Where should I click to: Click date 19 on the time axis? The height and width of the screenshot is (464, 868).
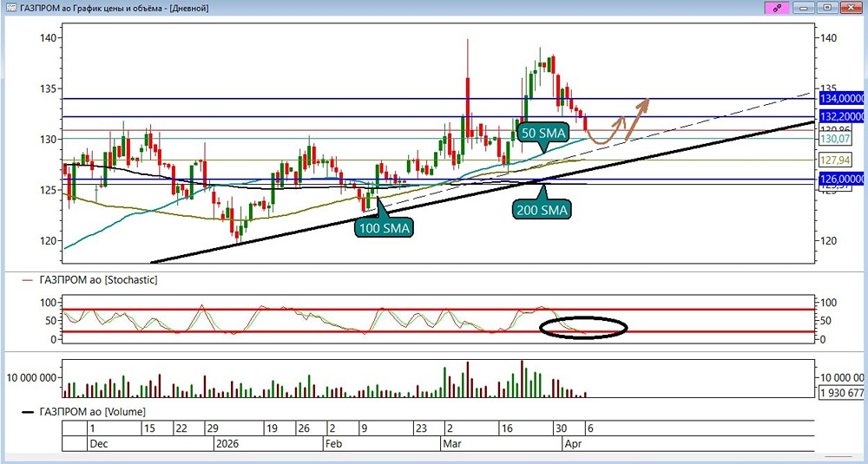coord(271,428)
